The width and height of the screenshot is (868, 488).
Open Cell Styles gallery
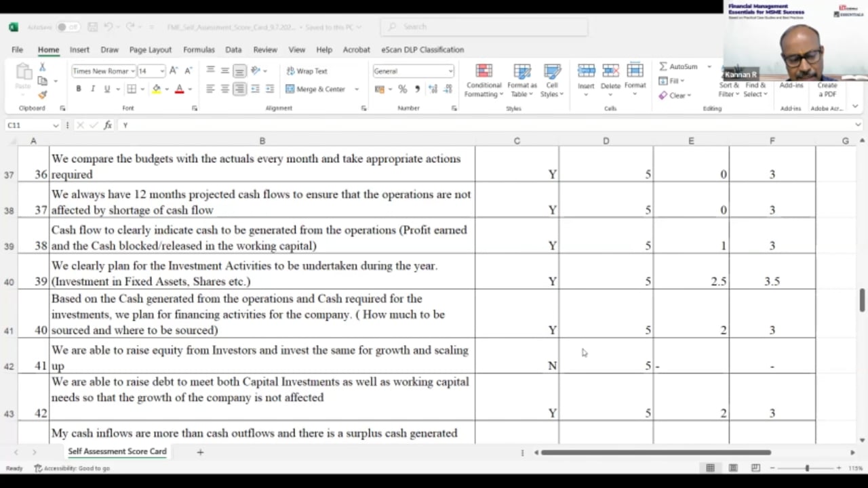pyautogui.click(x=552, y=81)
